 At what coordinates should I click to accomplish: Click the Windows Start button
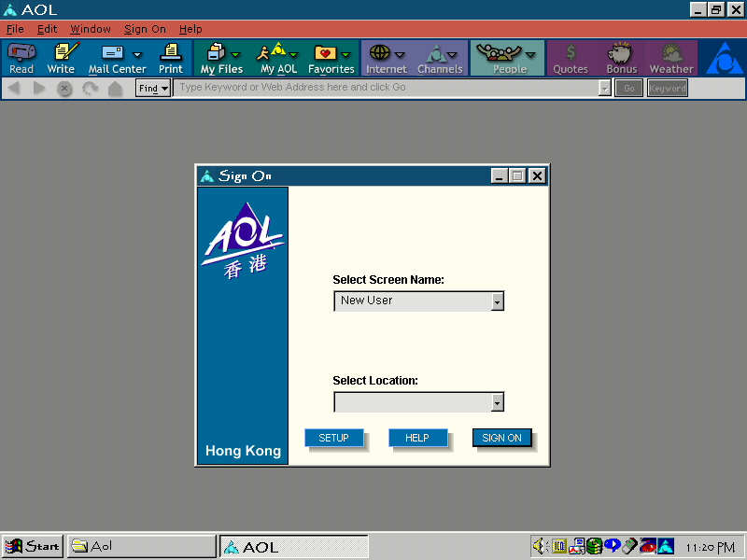pyautogui.click(x=33, y=546)
